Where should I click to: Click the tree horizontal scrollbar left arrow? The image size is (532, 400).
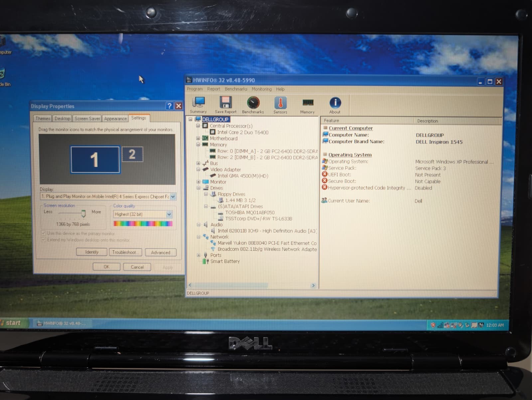[190, 285]
